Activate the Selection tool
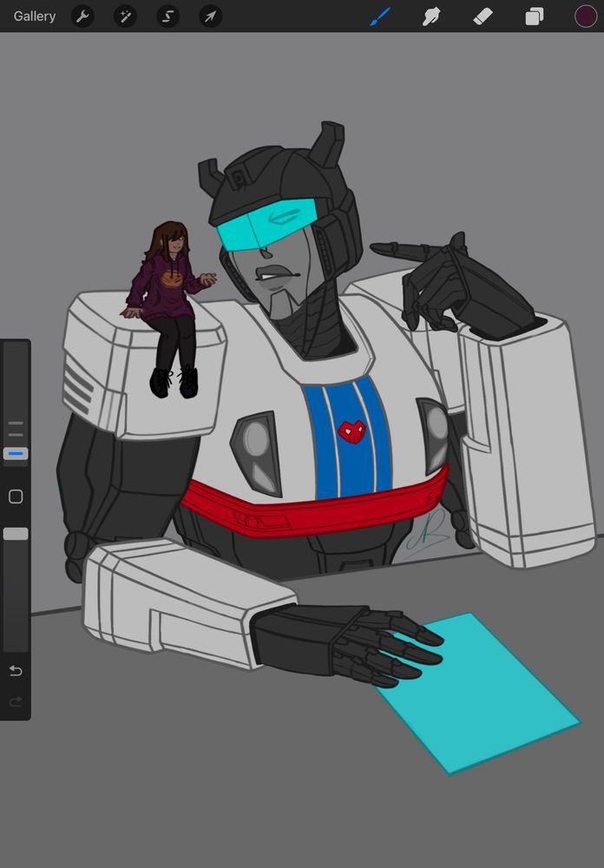604x868 pixels. [x=167, y=16]
